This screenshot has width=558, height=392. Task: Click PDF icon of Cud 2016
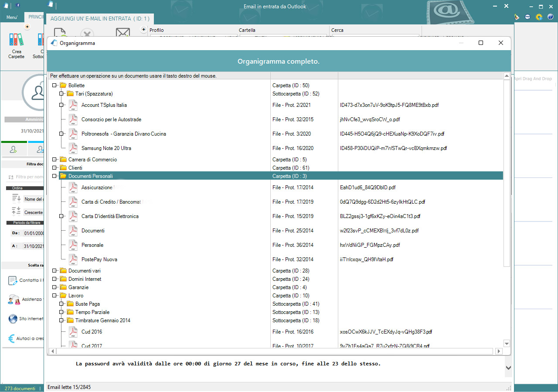coord(73,332)
